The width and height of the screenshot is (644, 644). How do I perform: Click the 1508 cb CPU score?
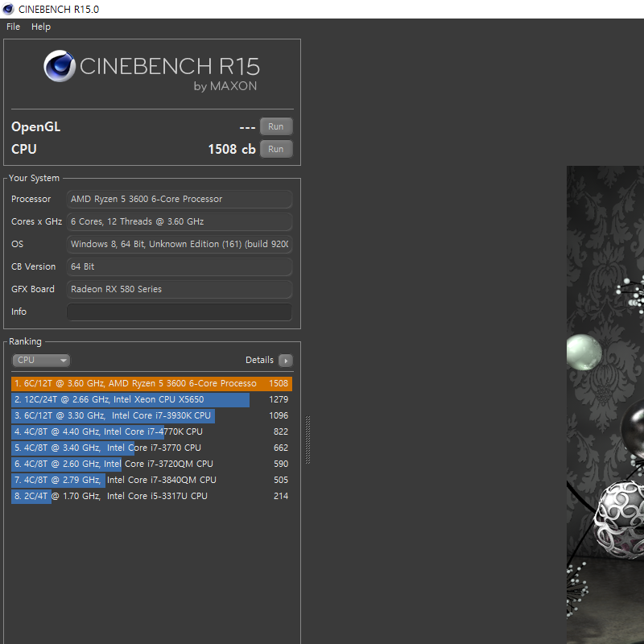232,149
